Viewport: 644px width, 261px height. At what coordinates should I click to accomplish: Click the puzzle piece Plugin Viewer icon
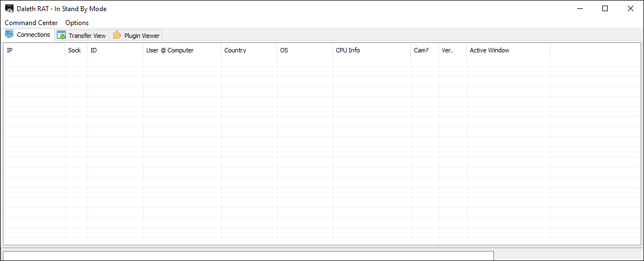pos(117,35)
